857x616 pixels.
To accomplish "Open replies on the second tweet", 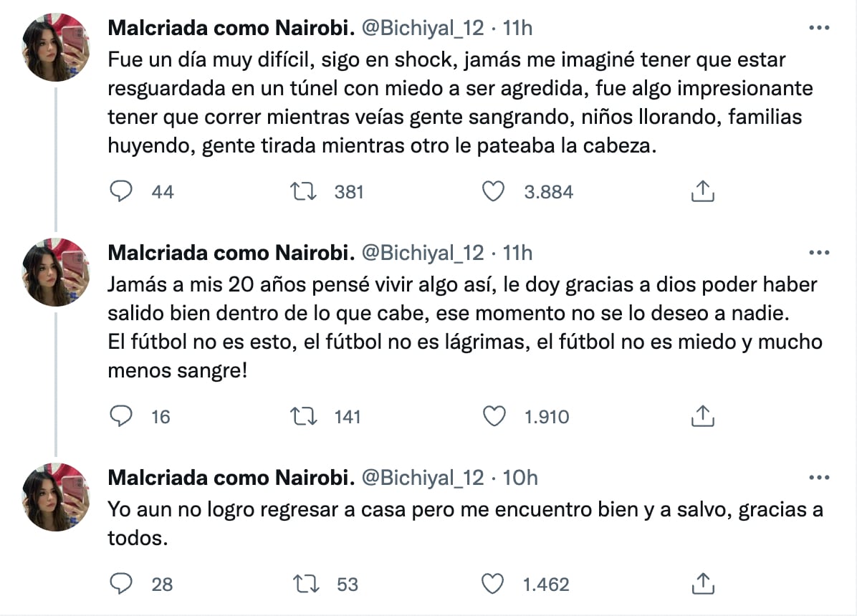I will tap(123, 415).
